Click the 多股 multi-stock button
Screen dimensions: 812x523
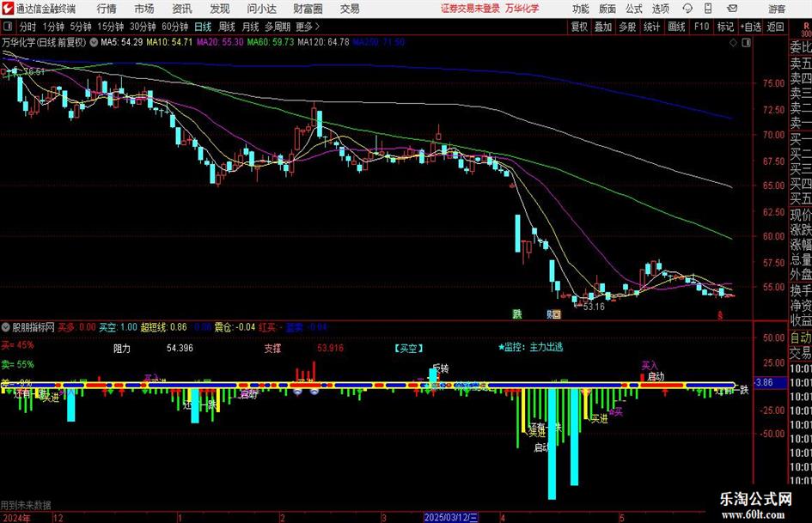pos(627,27)
